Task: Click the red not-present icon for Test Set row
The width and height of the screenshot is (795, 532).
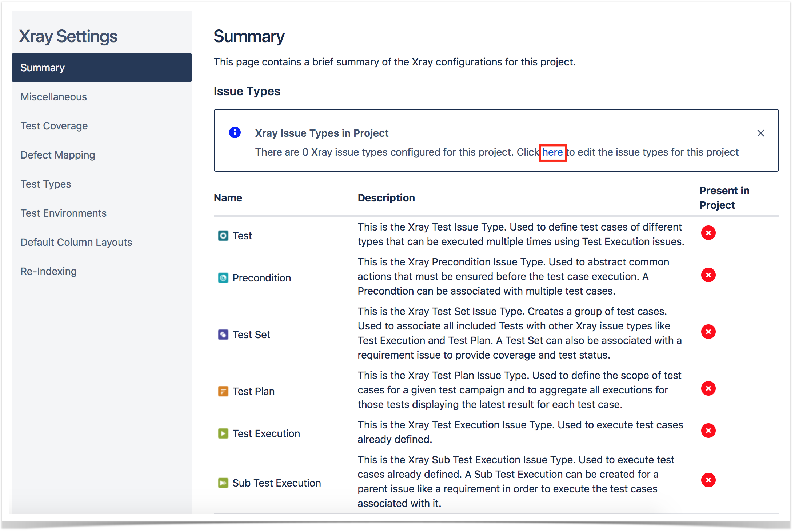Action: pyautogui.click(x=708, y=332)
